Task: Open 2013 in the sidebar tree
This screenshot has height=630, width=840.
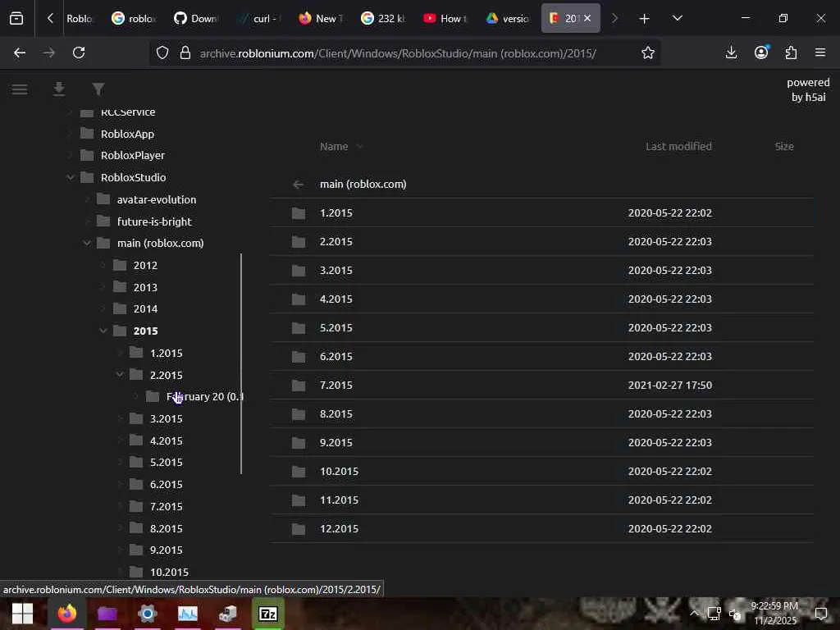Action: click(x=145, y=287)
